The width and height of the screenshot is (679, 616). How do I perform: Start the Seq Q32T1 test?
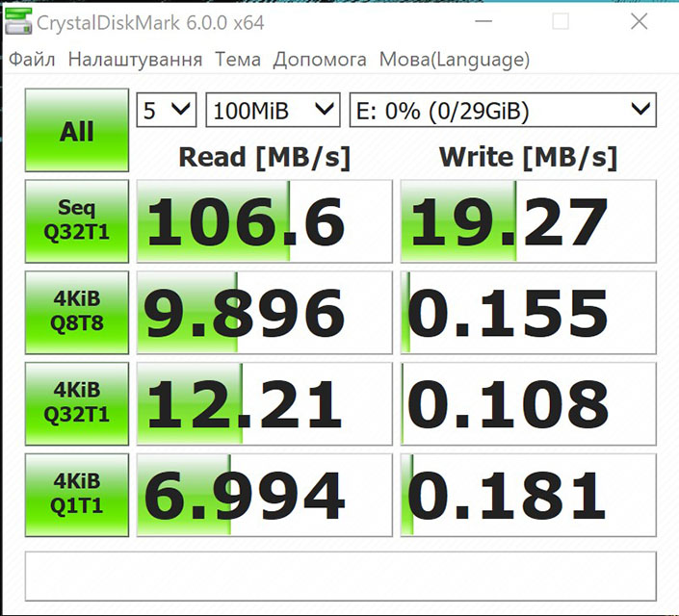[77, 221]
